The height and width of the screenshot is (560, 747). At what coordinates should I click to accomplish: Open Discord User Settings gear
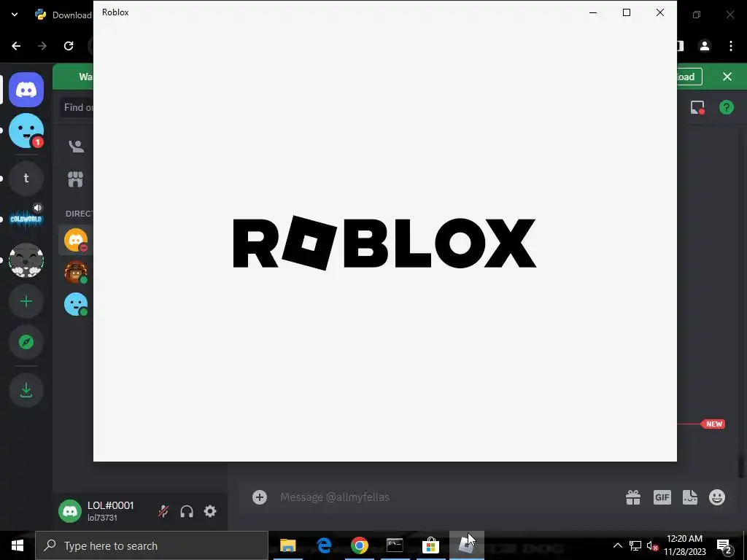point(210,511)
